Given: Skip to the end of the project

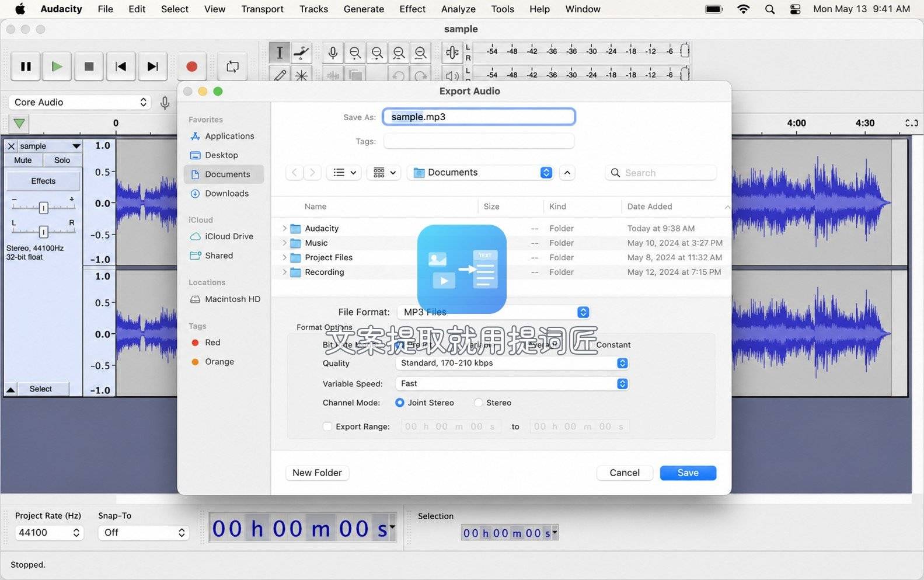Looking at the screenshot, I should [x=152, y=67].
